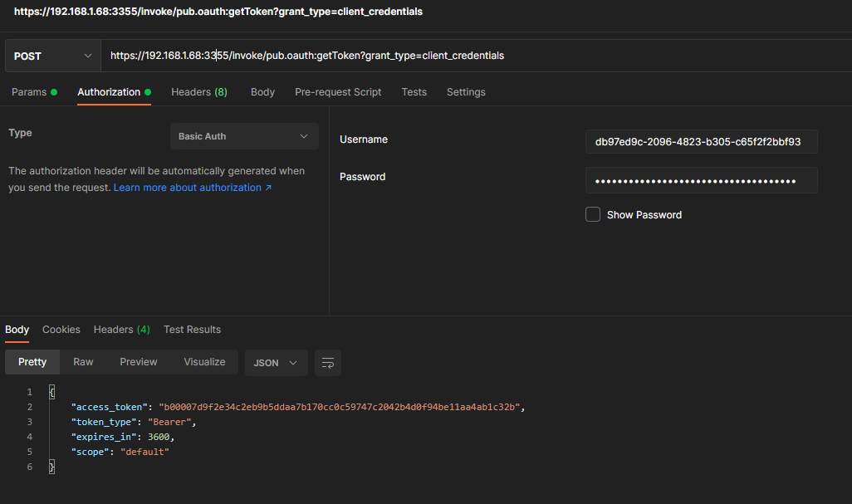Show the response Cookies tab
This screenshot has width=852, height=504.
tap(61, 330)
